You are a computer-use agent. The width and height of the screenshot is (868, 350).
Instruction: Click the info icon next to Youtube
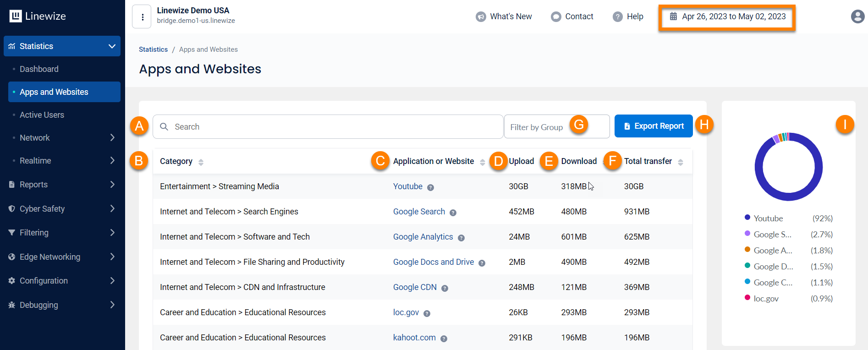(430, 187)
